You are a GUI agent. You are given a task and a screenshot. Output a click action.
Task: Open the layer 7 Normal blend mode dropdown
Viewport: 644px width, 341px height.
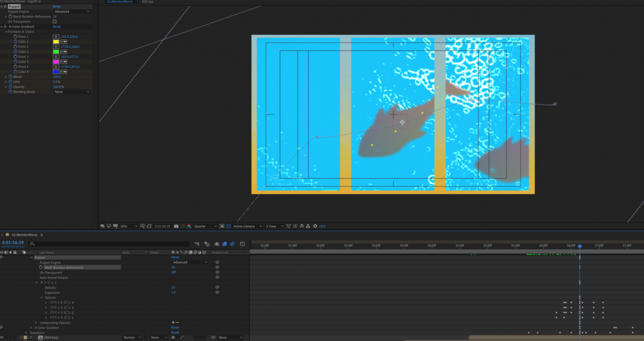132,337
